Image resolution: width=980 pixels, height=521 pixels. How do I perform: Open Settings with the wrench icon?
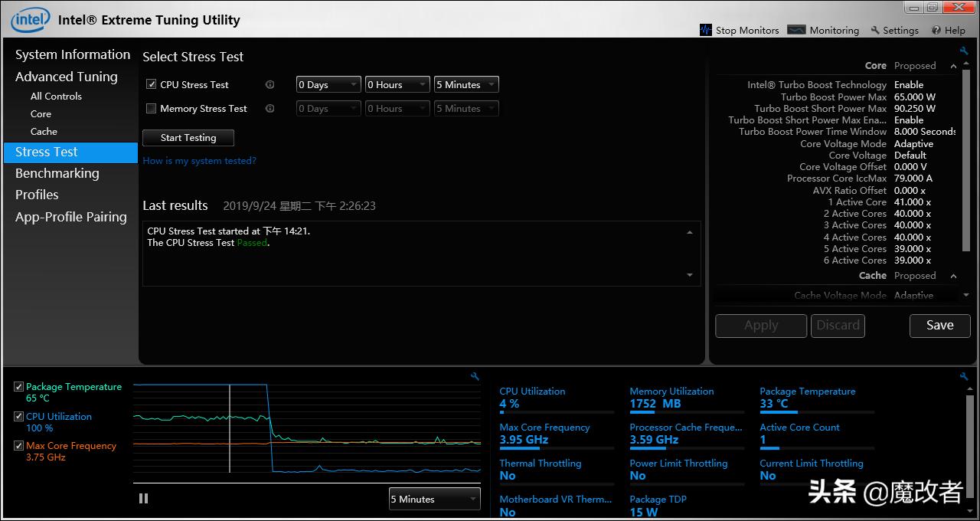point(875,31)
